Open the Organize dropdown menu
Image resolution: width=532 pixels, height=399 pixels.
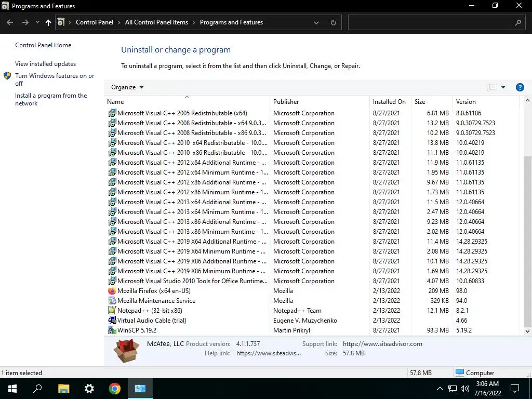[127, 87]
